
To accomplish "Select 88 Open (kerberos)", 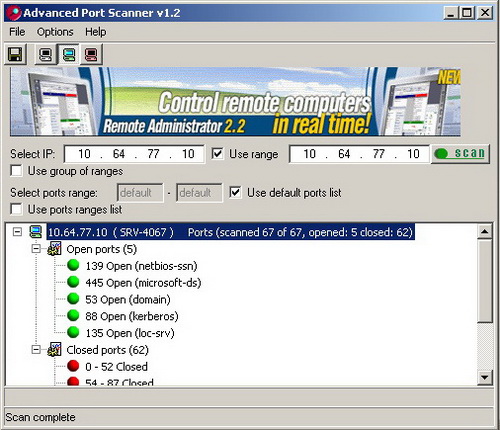I will [x=132, y=316].
